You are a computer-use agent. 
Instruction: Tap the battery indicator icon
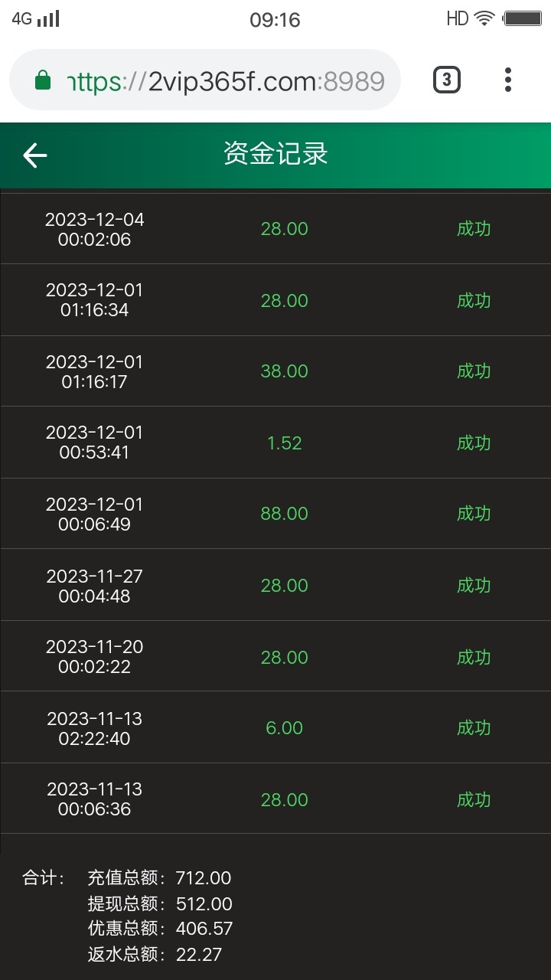(523, 18)
